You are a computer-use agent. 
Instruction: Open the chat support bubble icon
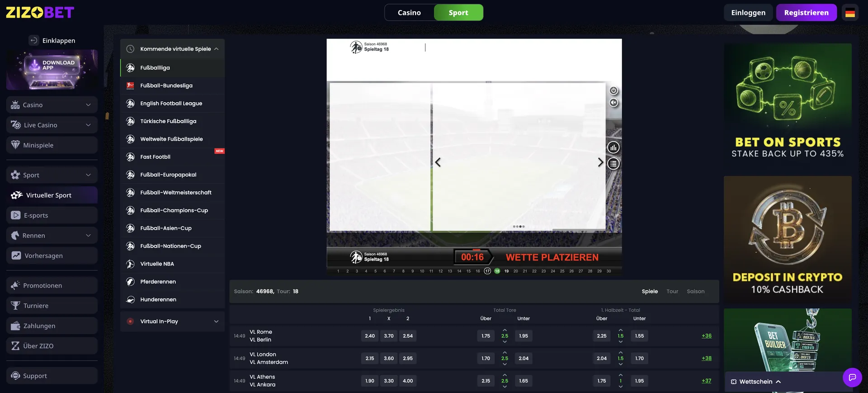(852, 377)
